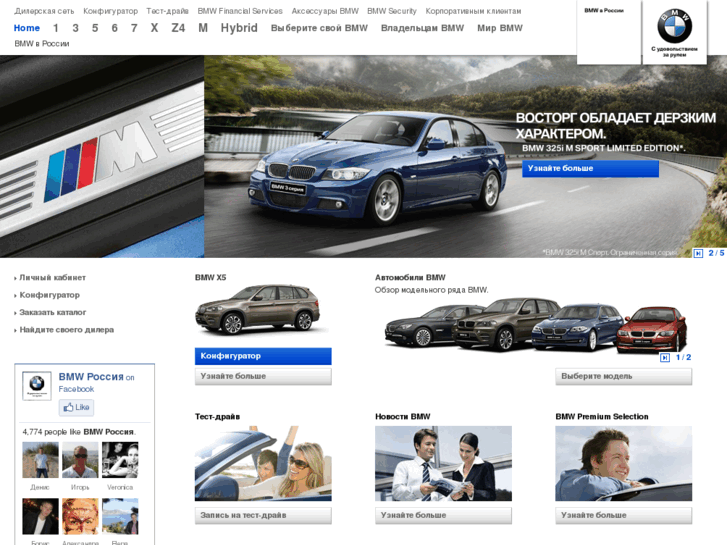Image resolution: width=727 pixels, height=545 pixels.
Task: Open Дилерская сеть top link
Action: coord(45,11)
